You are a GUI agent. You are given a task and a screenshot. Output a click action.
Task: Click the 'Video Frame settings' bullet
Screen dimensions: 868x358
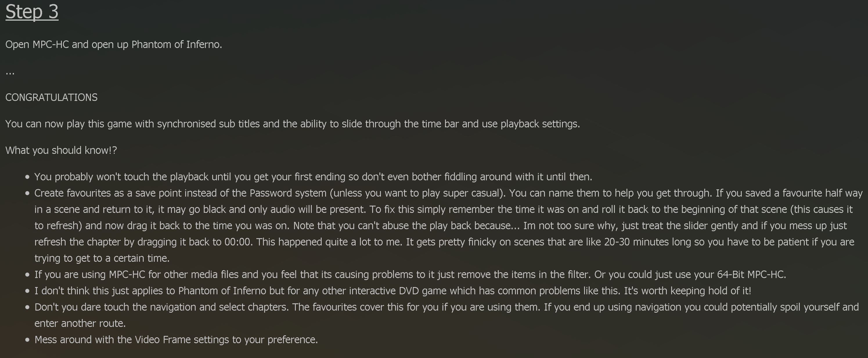[176, 339]
